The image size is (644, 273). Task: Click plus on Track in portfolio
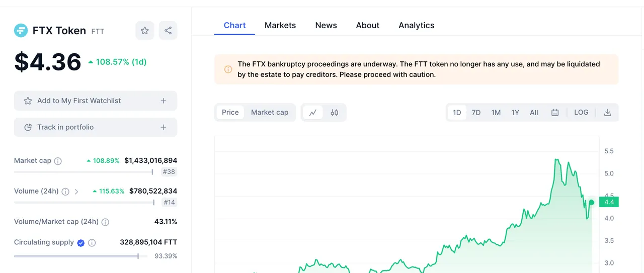(x=164, y=127)
